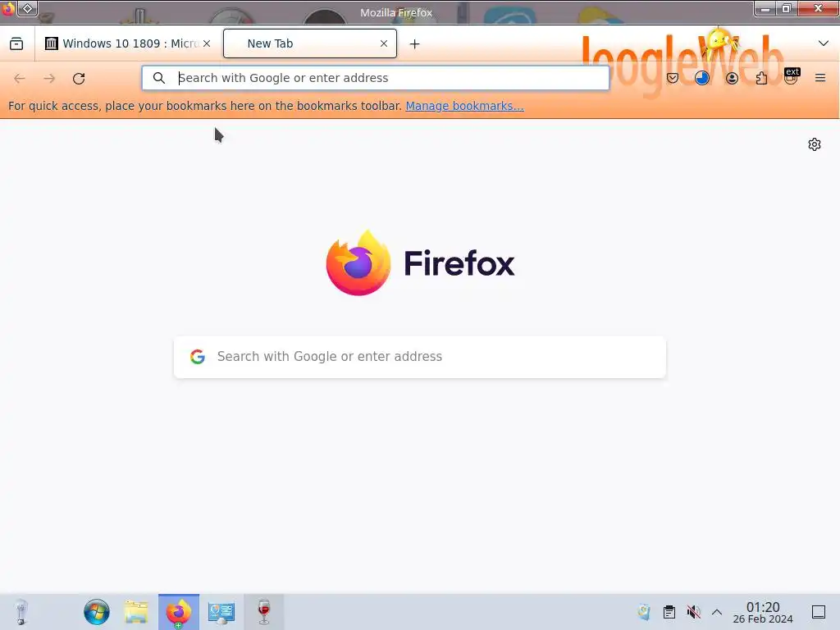Image resolution: width=840 pixels, height=630 pixels.
Task: Click the first system tray icon
Action: coord(644,612)
